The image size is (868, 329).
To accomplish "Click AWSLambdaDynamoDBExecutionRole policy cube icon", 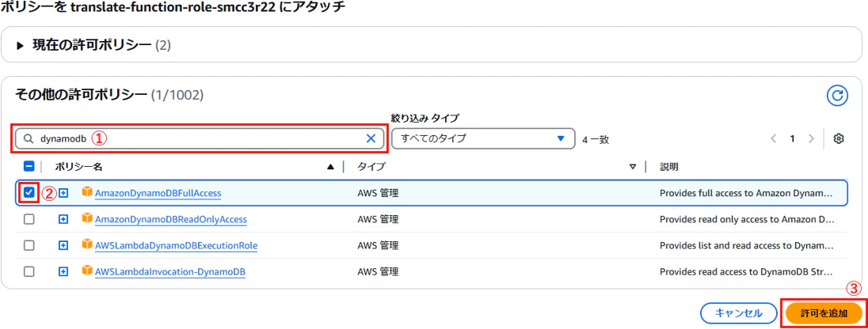I will click(x=87, y=244).
